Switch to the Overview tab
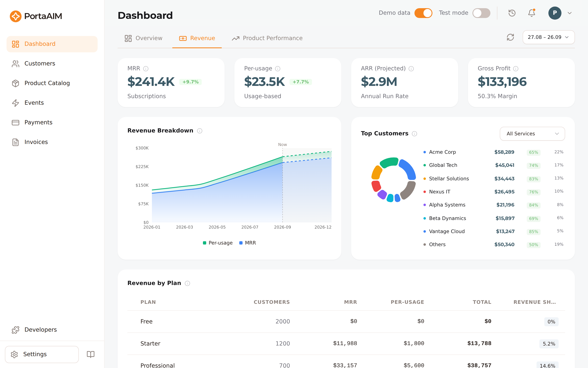 coord(143,38)
